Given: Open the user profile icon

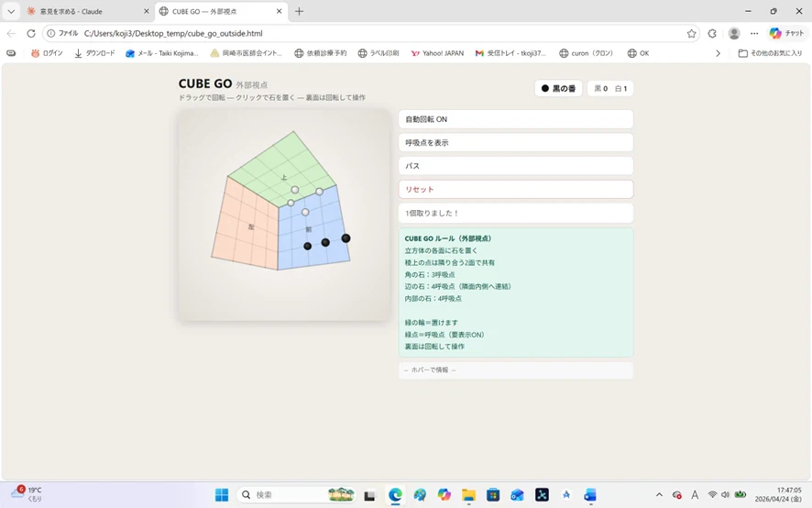Looking at the screenshot, I should 734,33.
